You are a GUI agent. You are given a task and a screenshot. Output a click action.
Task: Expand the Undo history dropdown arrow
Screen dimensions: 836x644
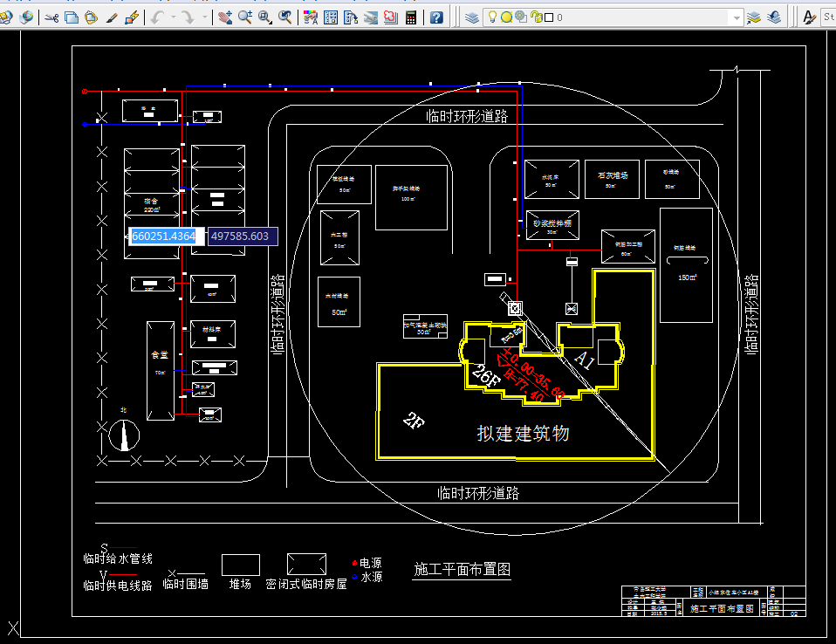(175, 16)
